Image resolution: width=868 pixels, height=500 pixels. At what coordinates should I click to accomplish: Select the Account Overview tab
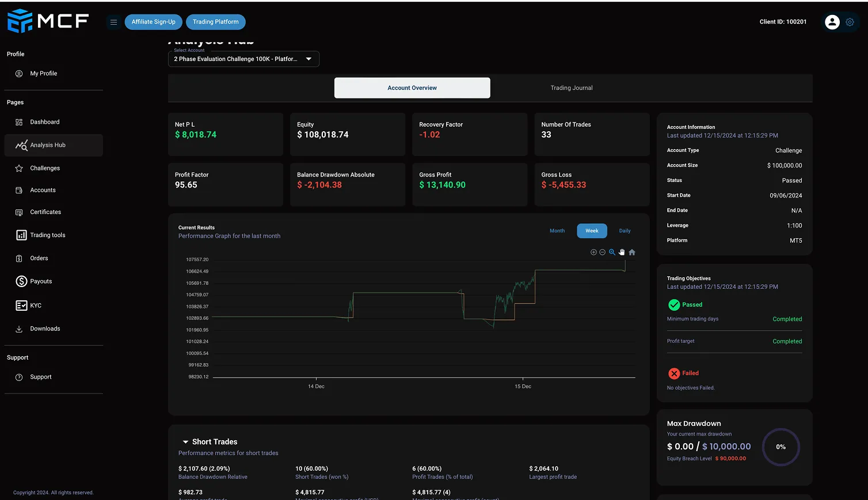(x=412, y=88)
